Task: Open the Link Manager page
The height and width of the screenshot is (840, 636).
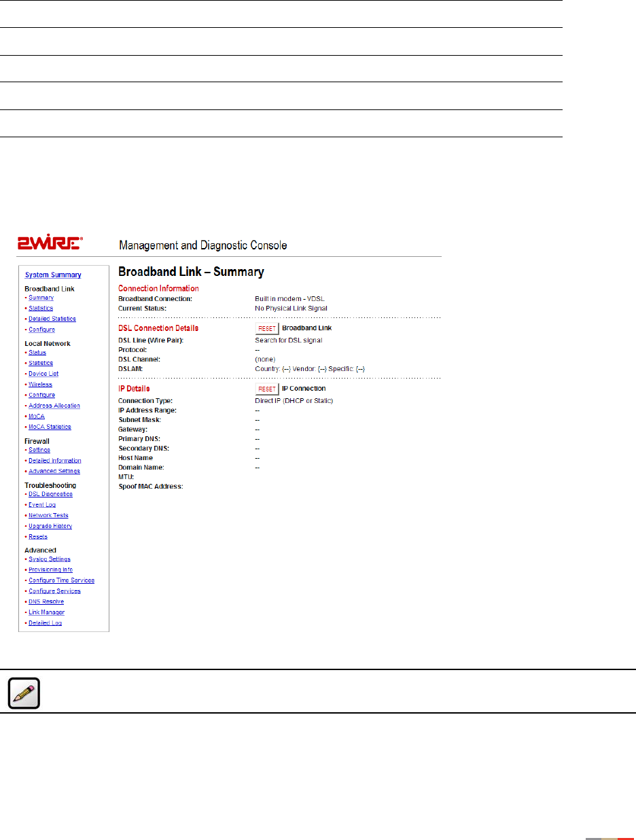Action: click(x=46, y=612)
